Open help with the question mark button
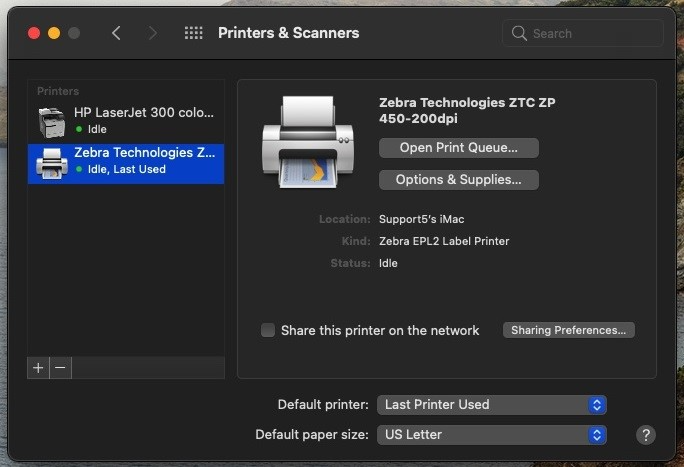684x467 pixels. click(x=646, y=435)
